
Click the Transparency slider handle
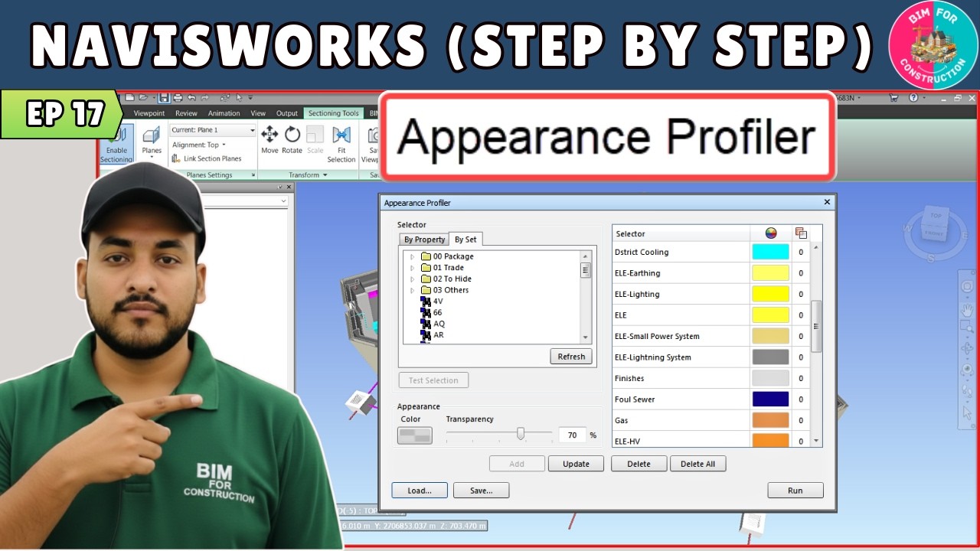pos(521,434)
